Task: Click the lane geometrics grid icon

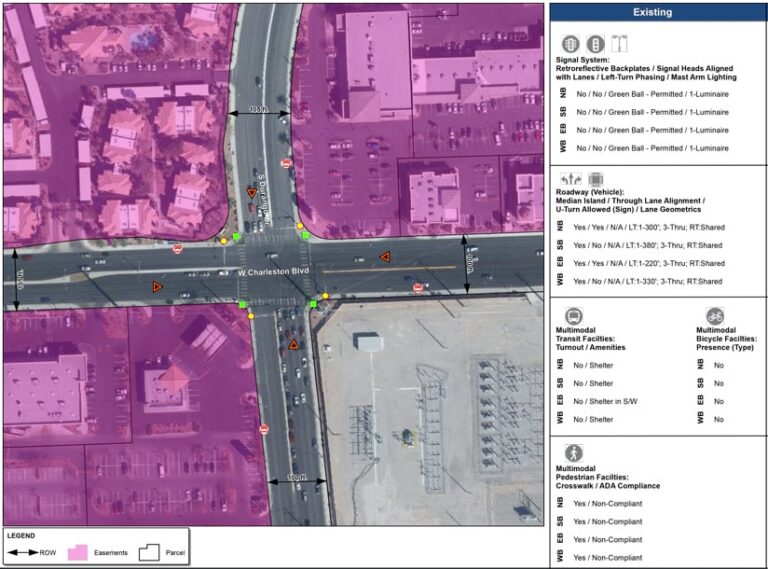Action: click(x=596, y=179)
